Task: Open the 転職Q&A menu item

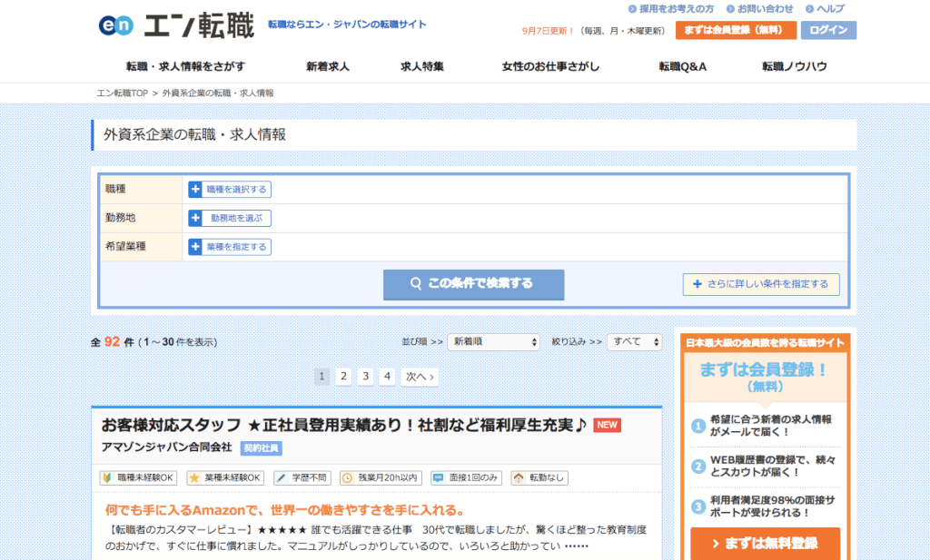Action: (683, 66)
